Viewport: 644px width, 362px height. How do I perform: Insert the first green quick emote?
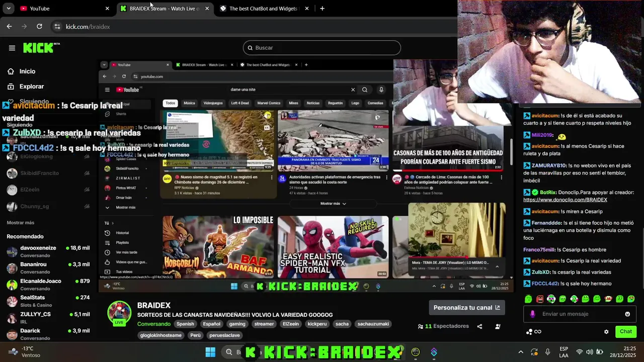coord(528,299)
